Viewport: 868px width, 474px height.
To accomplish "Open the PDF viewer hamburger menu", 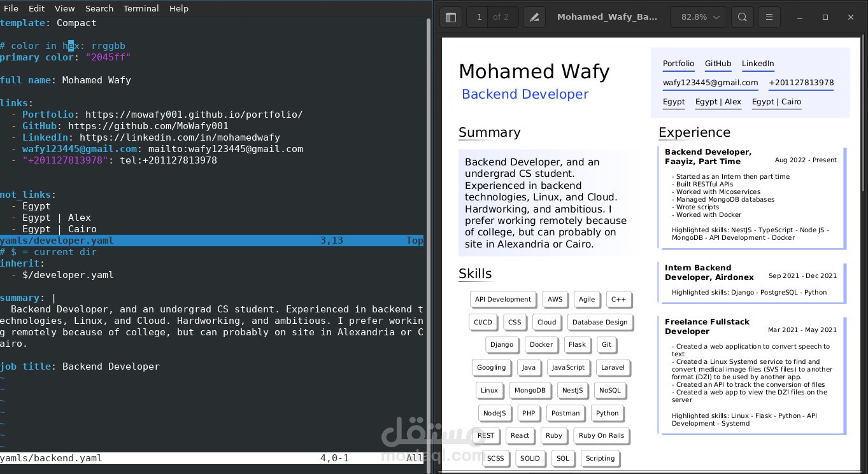I will click(769, 17).
